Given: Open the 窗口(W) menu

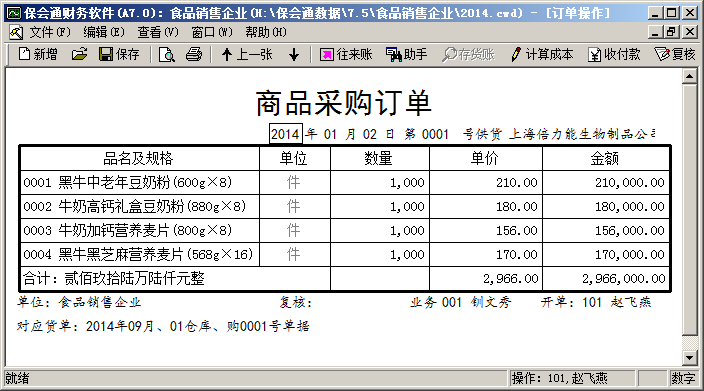Looking at the screenshot, I should [211, 32].
